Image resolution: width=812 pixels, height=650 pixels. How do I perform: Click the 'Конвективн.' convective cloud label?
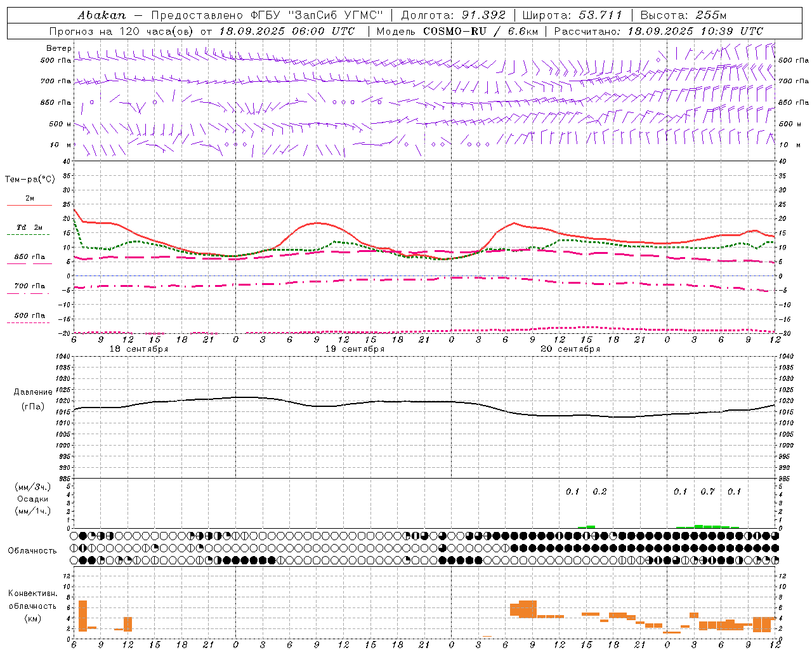click(x=33, y=594)
